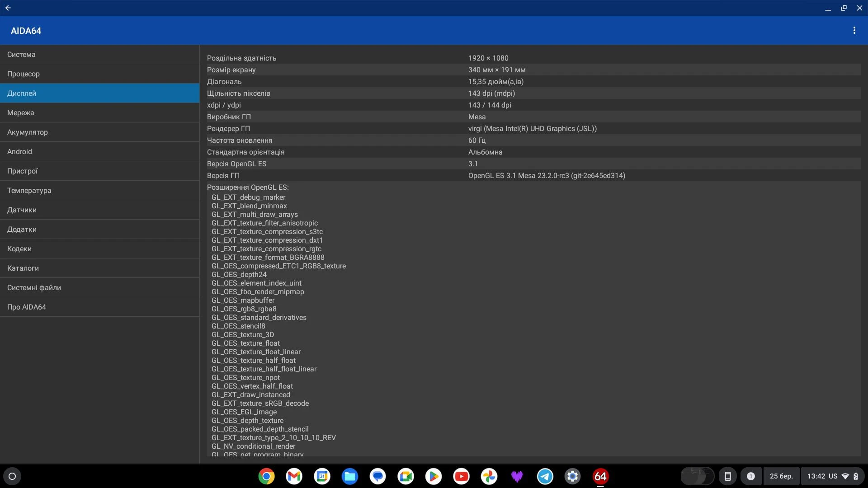Launch Google Chrome from the shelf
Viewport: 868px width, 488px height.
(x=266, y=476)
